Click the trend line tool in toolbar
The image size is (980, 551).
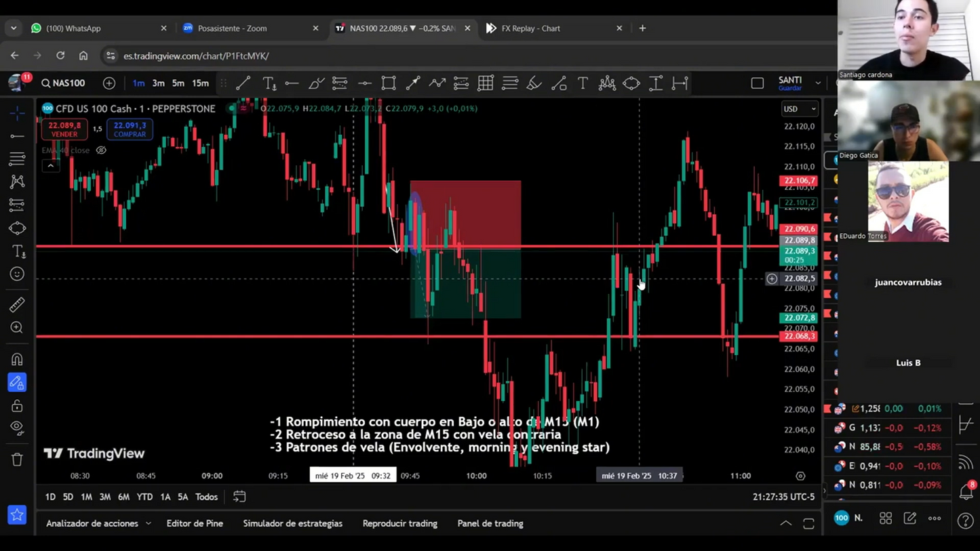click(x=243, y=83)
